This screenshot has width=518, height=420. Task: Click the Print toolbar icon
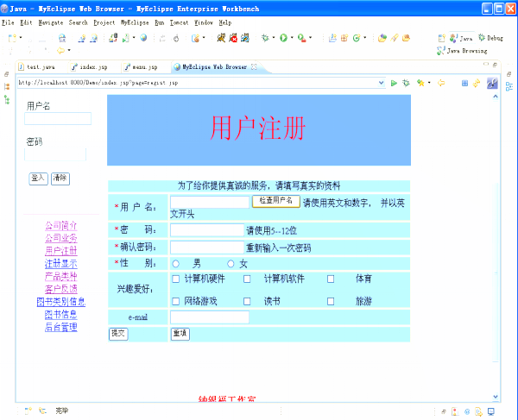(x=62, y=38)
